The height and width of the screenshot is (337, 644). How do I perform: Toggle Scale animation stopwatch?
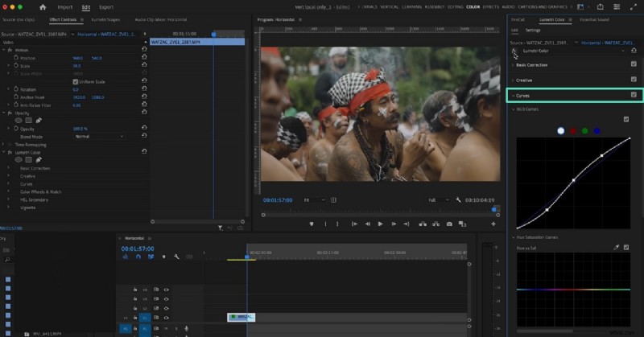16,66
